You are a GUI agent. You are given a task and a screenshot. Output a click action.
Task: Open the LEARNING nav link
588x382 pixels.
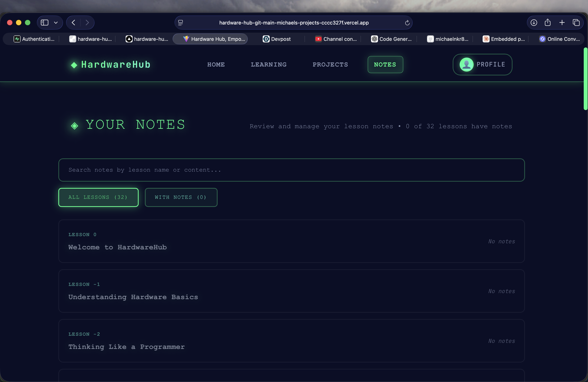click(x=269, y=65)
